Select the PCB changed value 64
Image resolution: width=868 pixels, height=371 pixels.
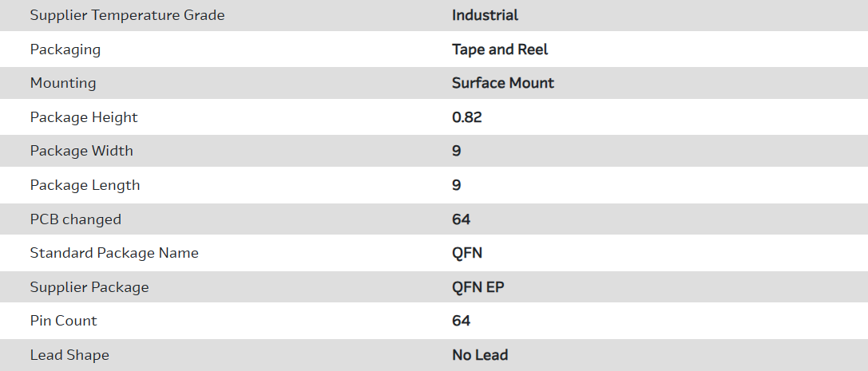(462, 219)
